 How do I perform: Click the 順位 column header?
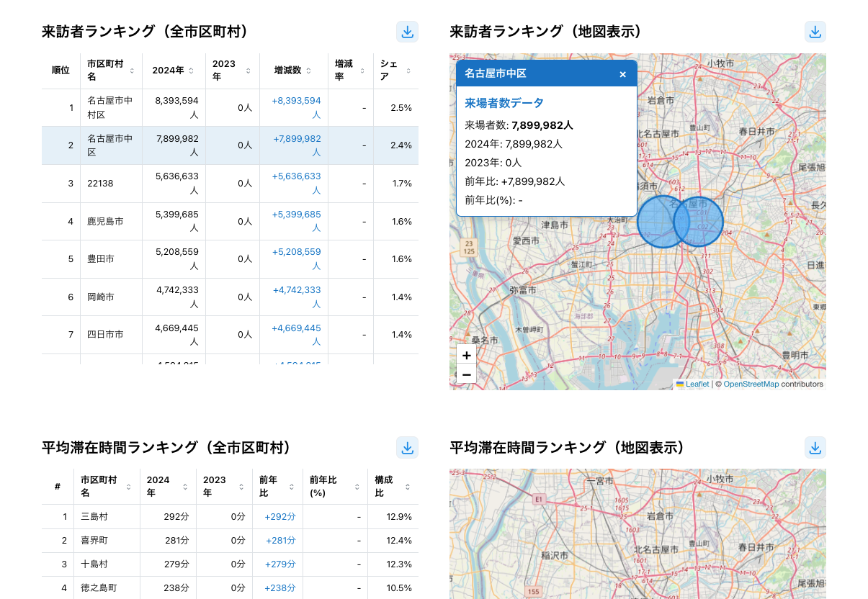(x=61, y=71)
